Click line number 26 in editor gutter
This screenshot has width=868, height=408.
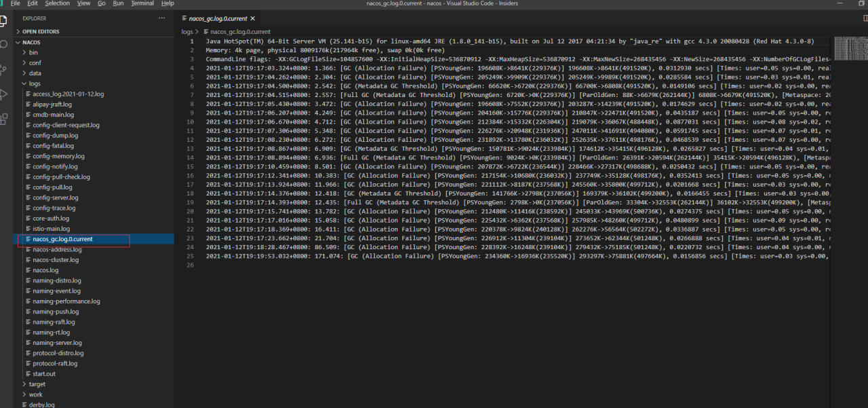point(191,265)
